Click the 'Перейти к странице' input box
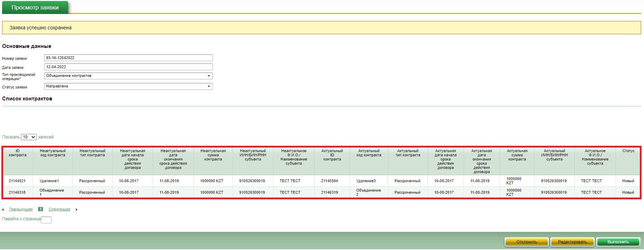The width and height of the screenshot is (644, 250). (x=46, y=220)
